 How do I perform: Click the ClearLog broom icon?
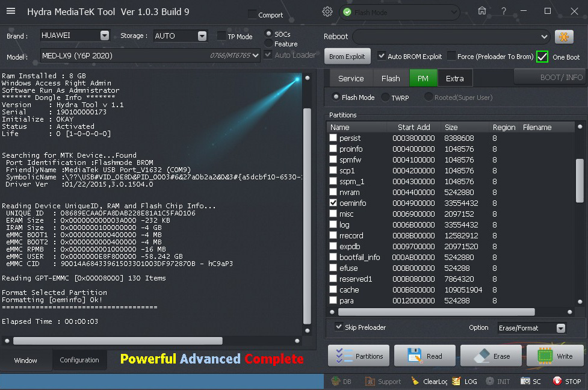(415, 381)
